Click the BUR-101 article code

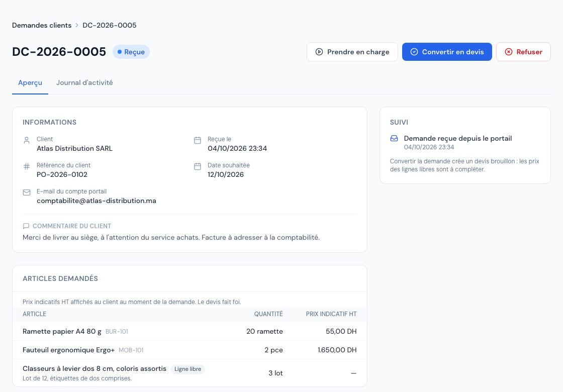[117, 332]
